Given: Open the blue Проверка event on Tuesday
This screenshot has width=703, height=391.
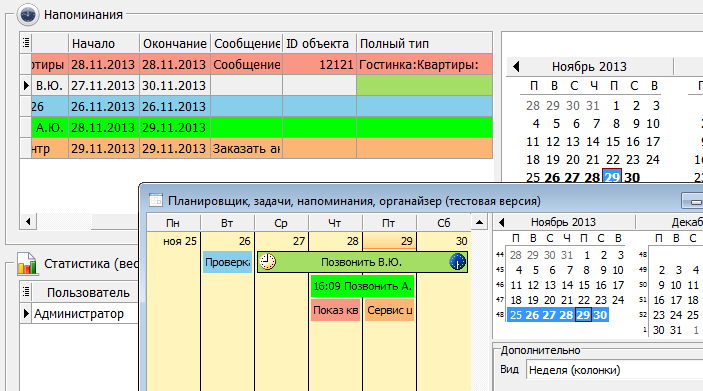Looking at the screenshot, I should [x=227, y=262].
